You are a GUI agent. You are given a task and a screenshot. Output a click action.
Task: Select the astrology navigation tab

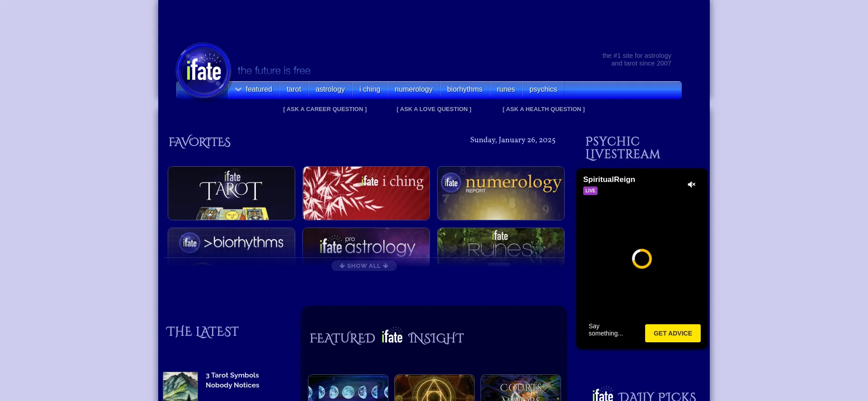pos(330,89)
